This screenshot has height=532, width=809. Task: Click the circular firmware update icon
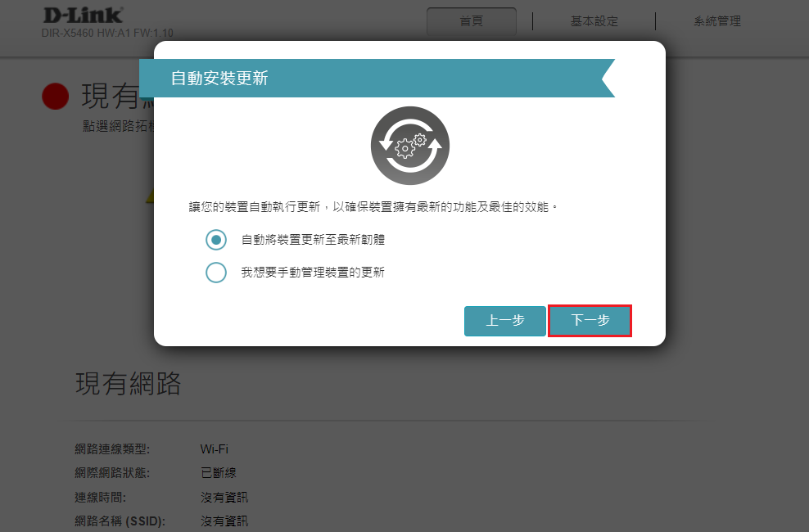[x=409, y=146]
